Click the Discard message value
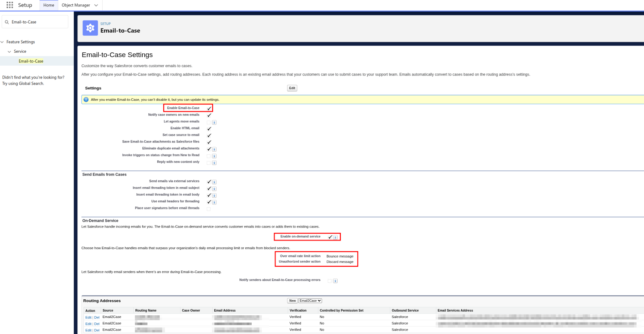Screen dimensions: 644x334 point(340,262)
